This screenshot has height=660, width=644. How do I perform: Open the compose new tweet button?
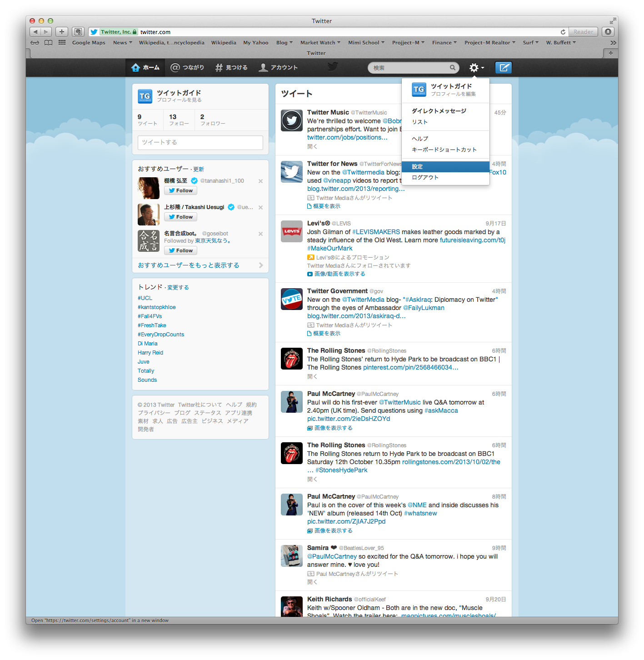503,68
